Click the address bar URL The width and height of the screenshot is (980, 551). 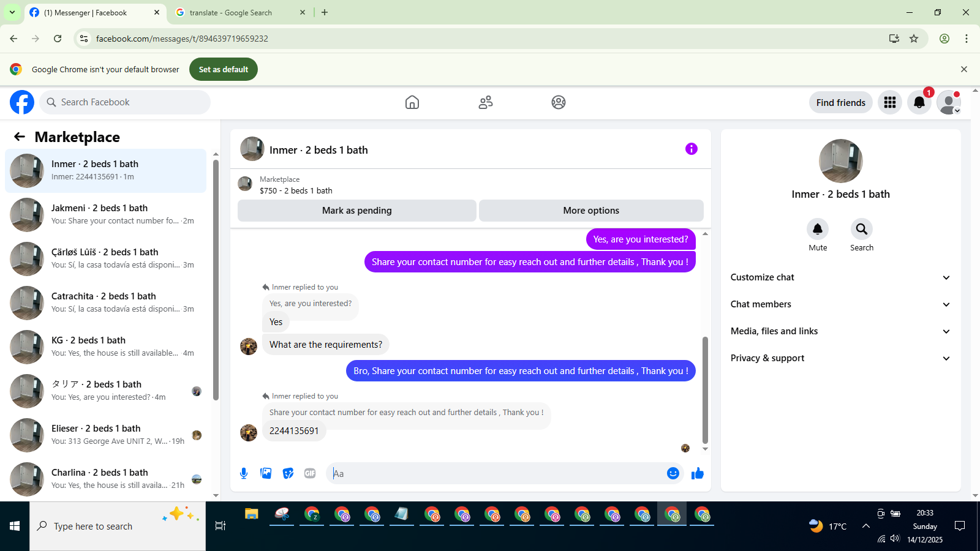[182, 39]
